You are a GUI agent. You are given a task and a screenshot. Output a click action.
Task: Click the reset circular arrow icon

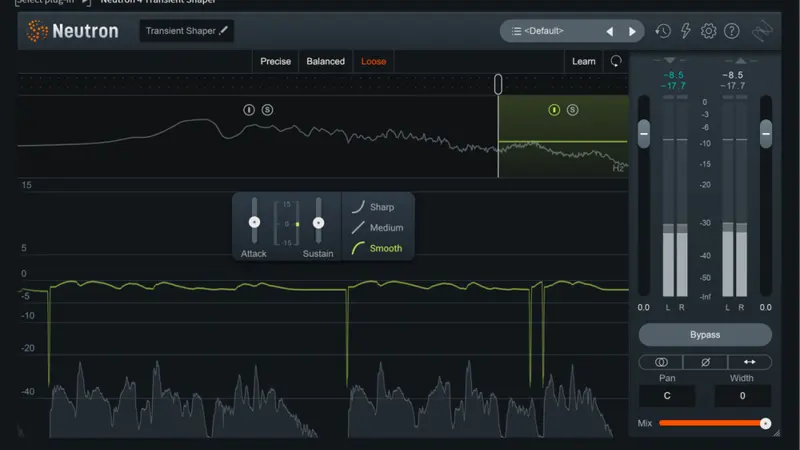(616, 61)
